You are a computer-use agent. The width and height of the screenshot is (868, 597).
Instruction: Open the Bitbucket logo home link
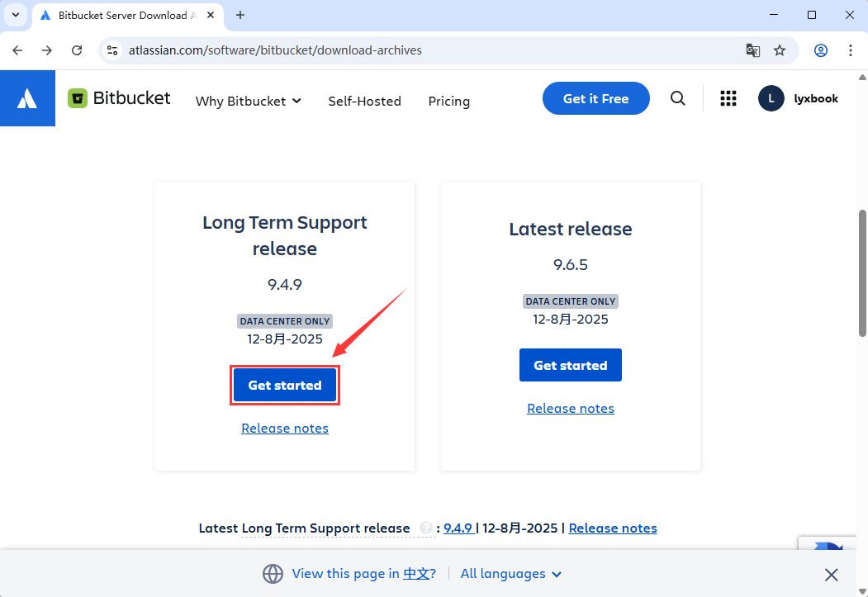click(119, 98)
